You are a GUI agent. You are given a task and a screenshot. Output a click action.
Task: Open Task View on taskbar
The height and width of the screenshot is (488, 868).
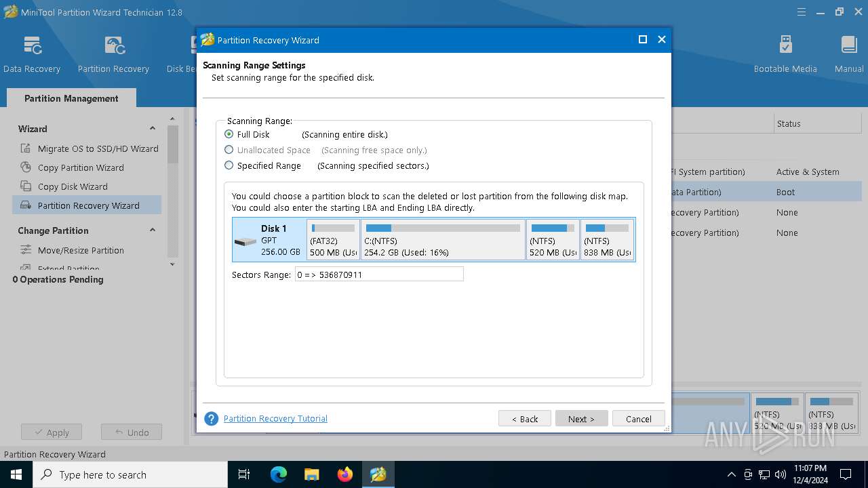pos(244,474)
